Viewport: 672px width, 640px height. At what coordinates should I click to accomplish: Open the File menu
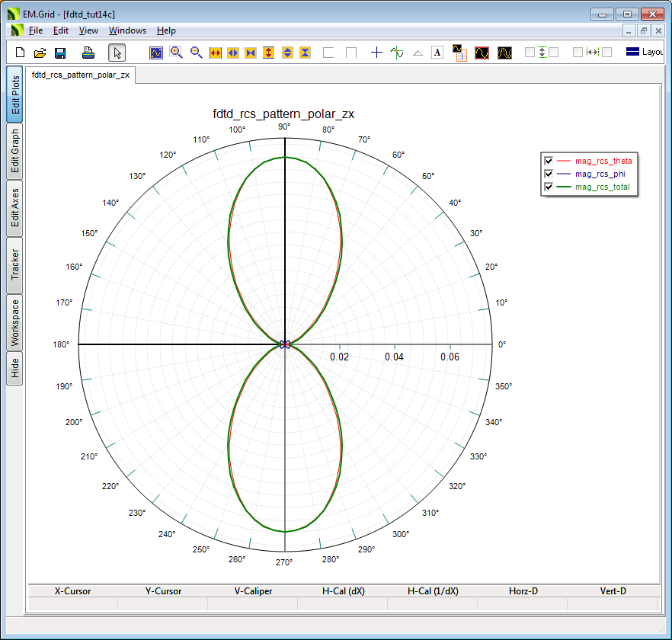(x=36, y=30)
